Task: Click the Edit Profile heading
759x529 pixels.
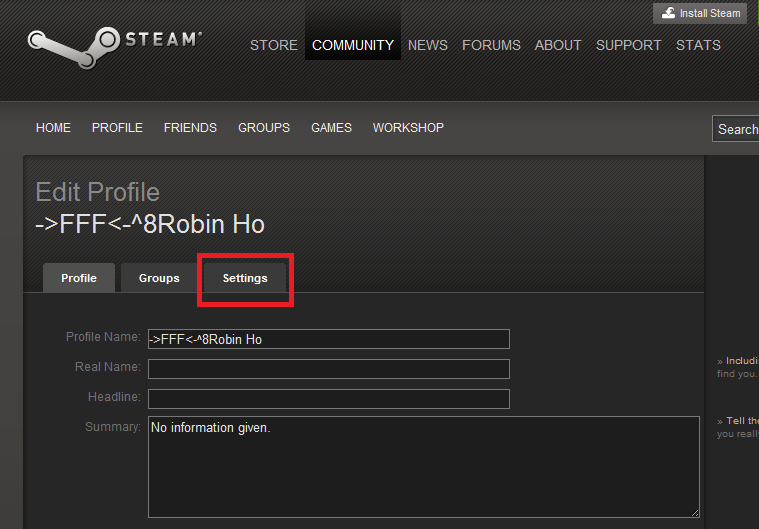Action: point(97,192)
